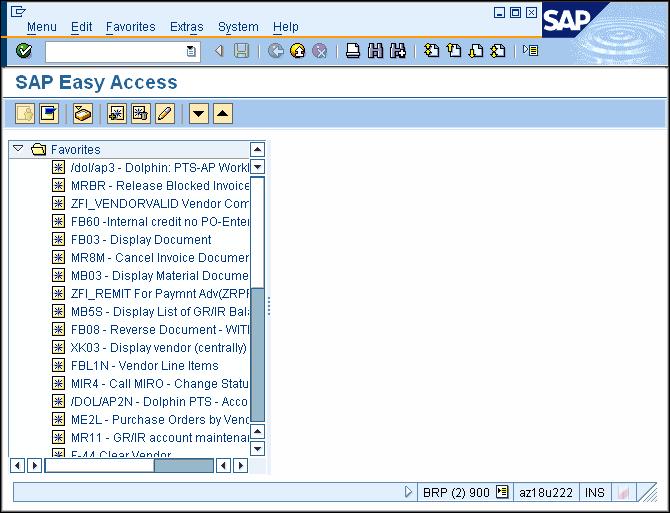Click the yellow Exit (log off) icon

[x=297, y=51]
